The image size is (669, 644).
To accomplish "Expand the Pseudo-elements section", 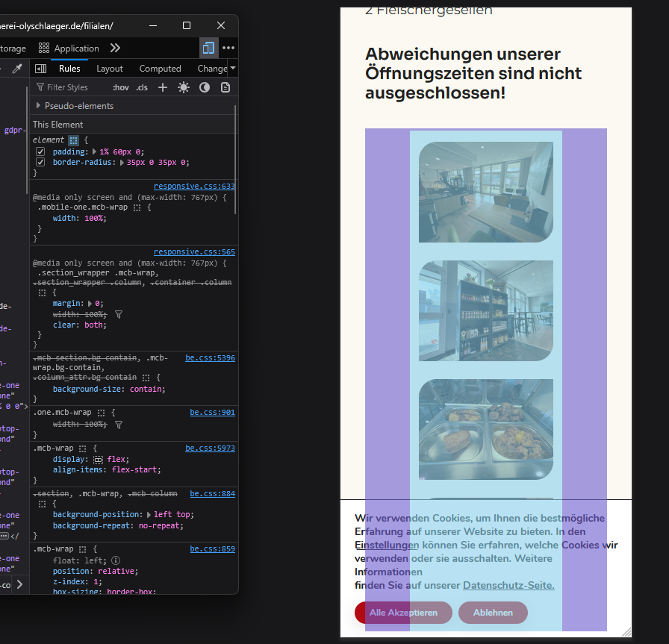I will click(38, 106).
